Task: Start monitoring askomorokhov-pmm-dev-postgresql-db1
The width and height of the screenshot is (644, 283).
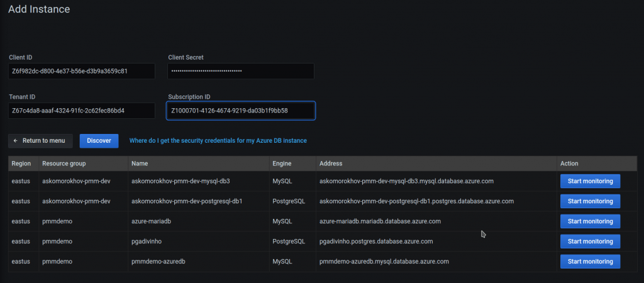Action: point(590,201)
